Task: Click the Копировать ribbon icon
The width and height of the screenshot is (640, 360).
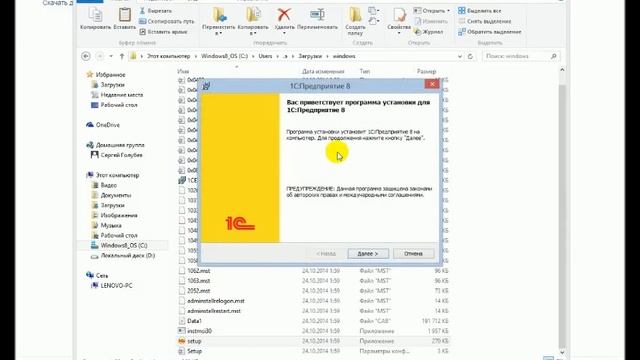Action: pos(95,19)
